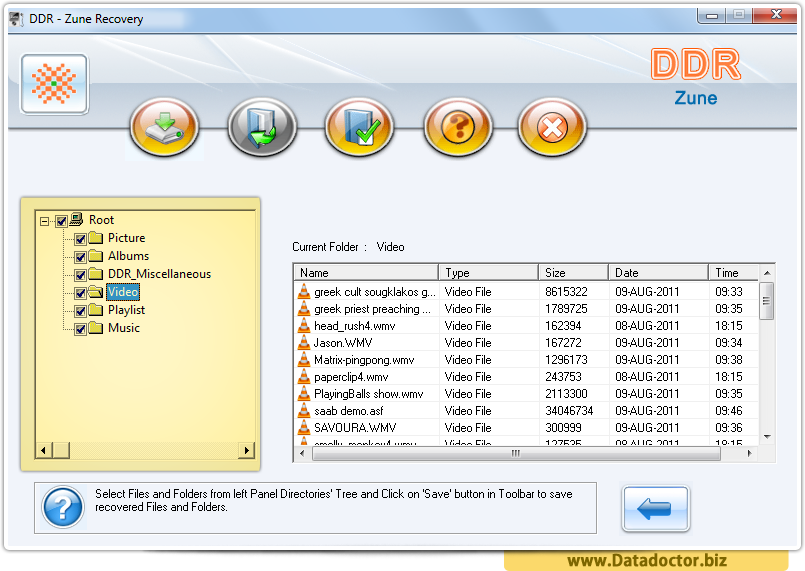Select the Root tree label

(101, 220)
